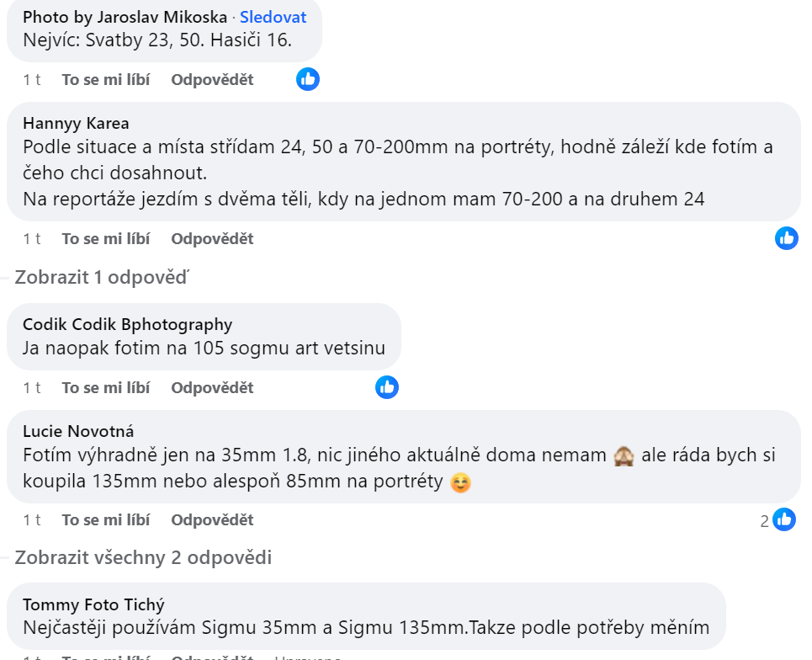Viewport: 812px width, 660px height.
Task: Open Tommy Foto Tichý's profile
Action: 93,604
